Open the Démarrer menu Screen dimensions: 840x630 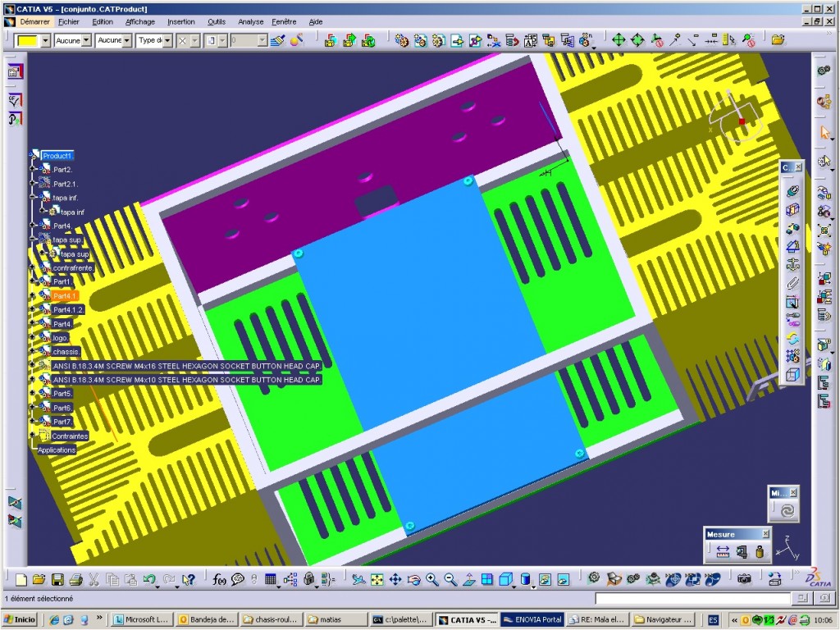pyautogui.click(x=34, y=22)
